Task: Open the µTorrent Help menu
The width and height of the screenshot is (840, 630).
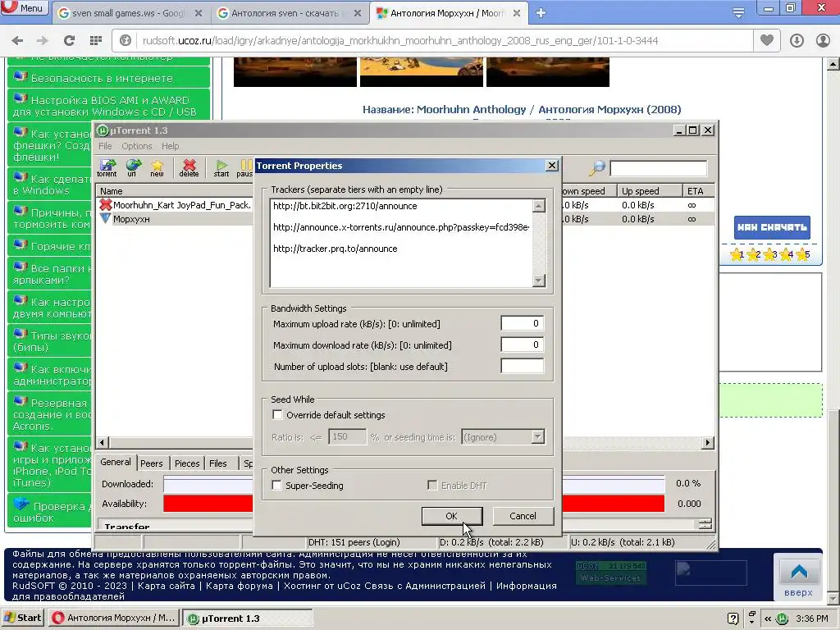Action: tap(171, 146)
